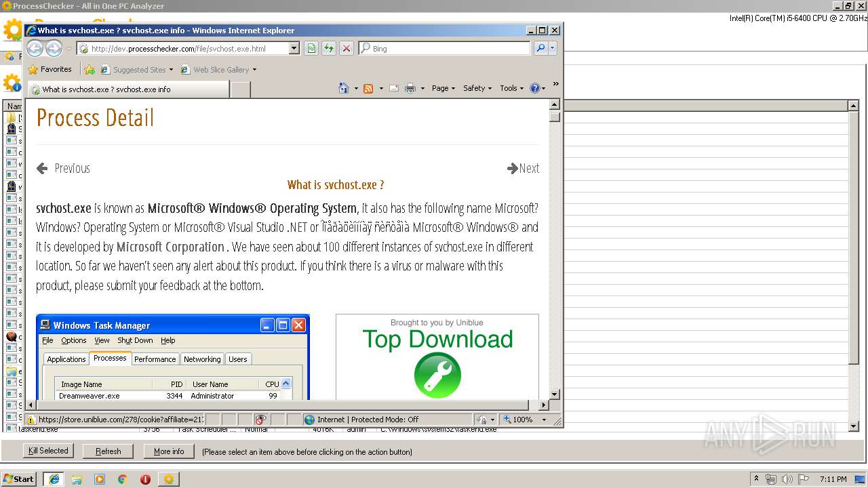Click the privacy report eye icon in status bar
The height and width of the screenshot is (488, 868).
261,420
